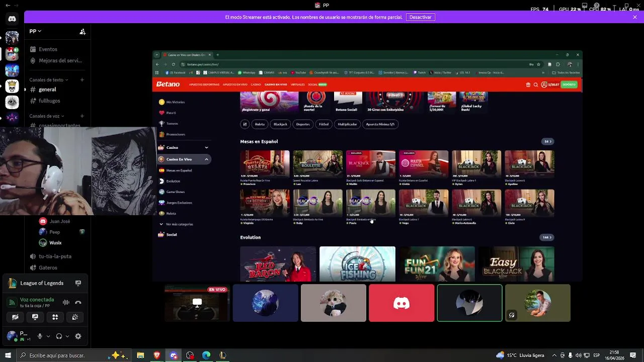Screen dimensions: 644x362
Task: Select the red Discord logo participant tile
Action: pos(401,303)
